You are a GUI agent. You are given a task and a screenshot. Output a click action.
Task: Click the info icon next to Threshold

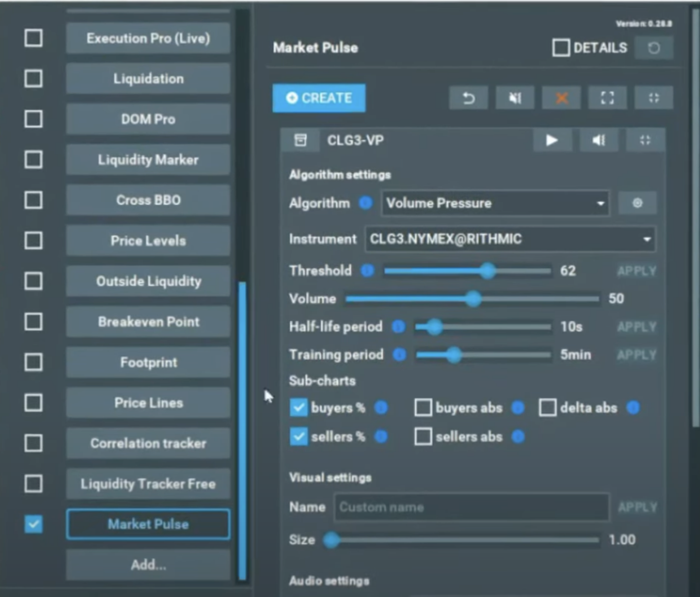(367, 271)
